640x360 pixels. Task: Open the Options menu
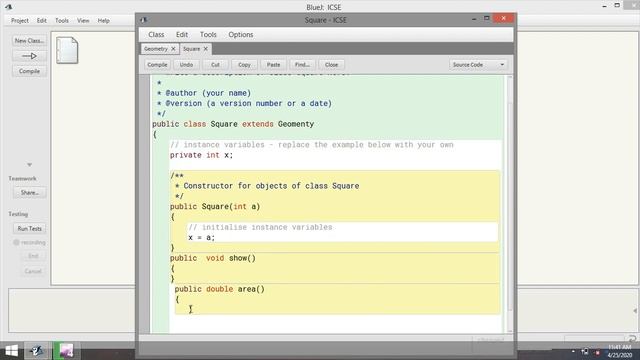pos(241,35)
